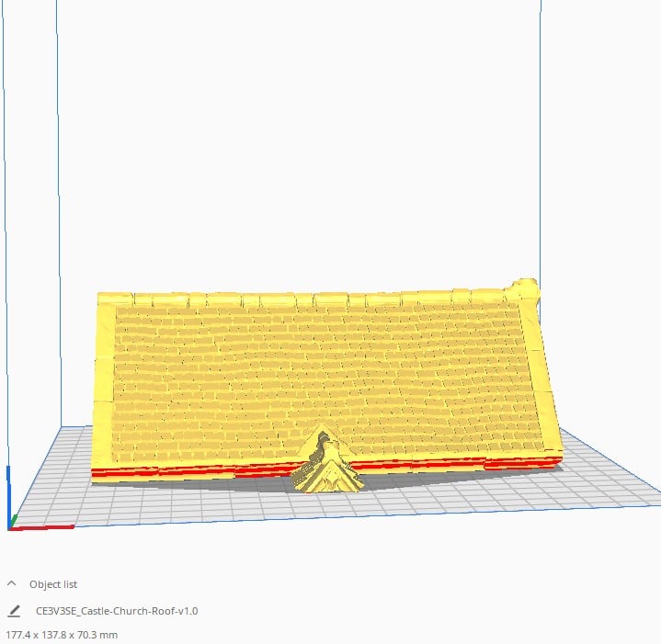
Task: Click the build volume's right vertical edge line
Action: click(x=539, y=138)
